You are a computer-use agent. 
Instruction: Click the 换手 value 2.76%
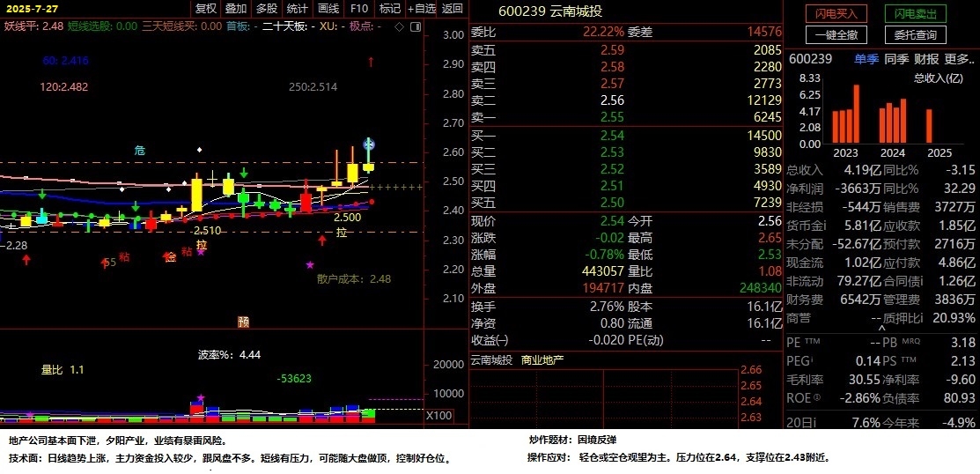(607, 307)
